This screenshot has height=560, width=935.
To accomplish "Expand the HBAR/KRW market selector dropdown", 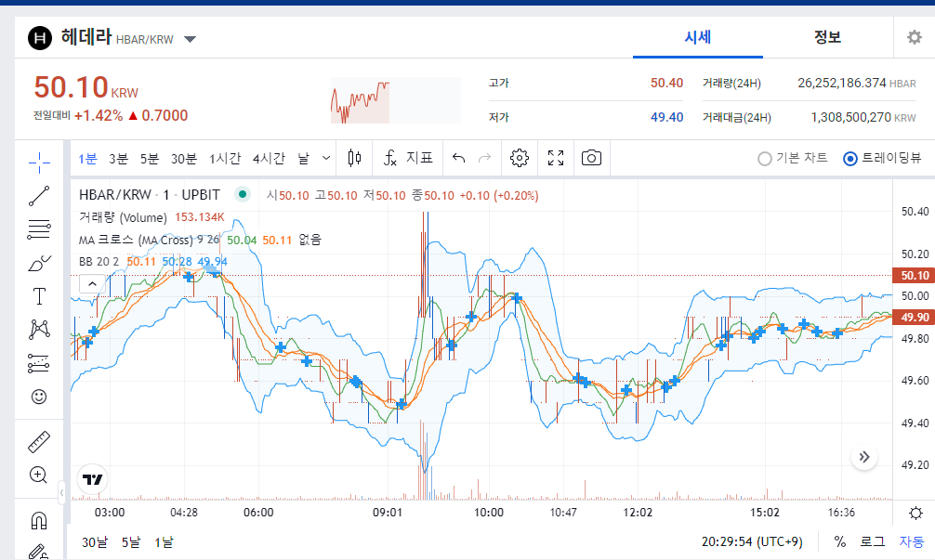I will coord(191,40).
